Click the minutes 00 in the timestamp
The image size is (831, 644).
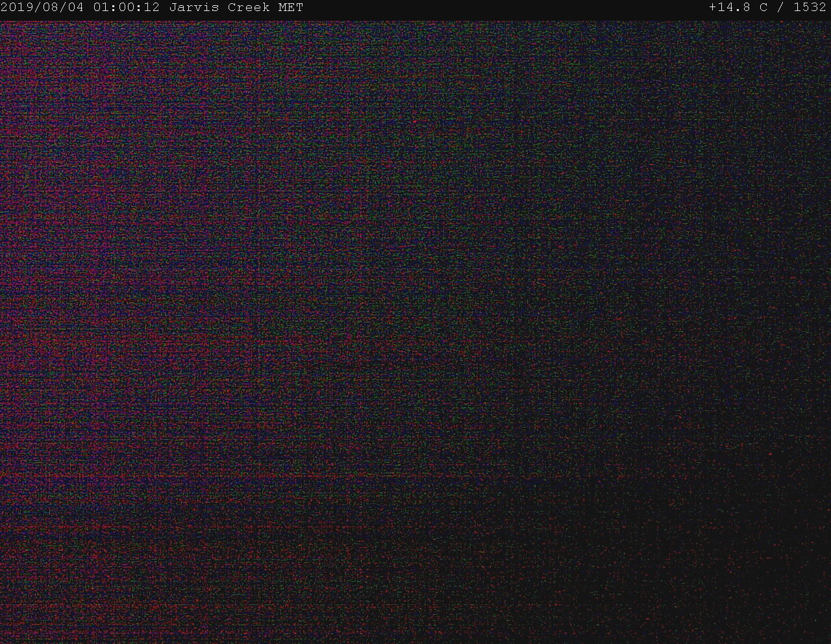coord(127,8)
